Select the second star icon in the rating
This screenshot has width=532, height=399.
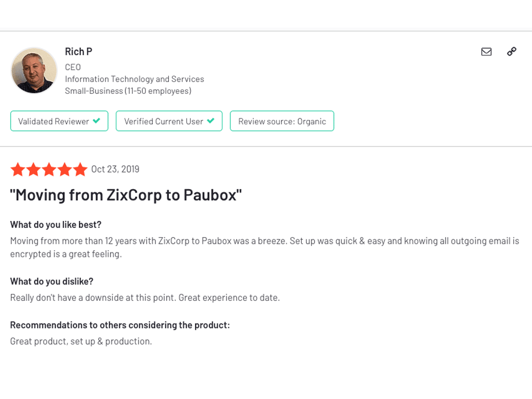tap(33, 169)
